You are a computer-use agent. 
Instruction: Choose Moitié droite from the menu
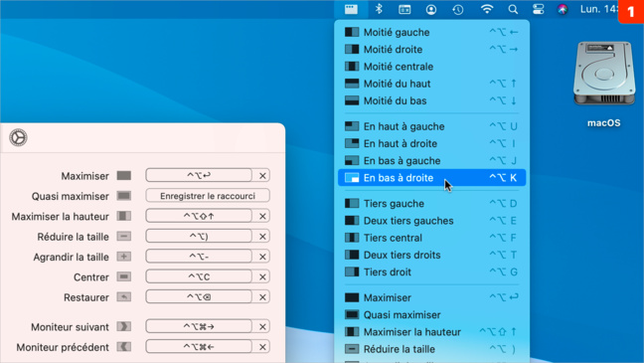tap(431, 50)
